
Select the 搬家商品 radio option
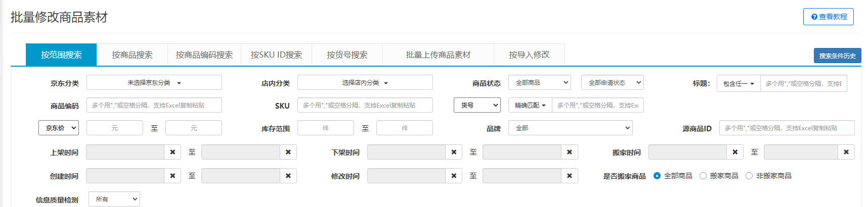coord(703,176)
